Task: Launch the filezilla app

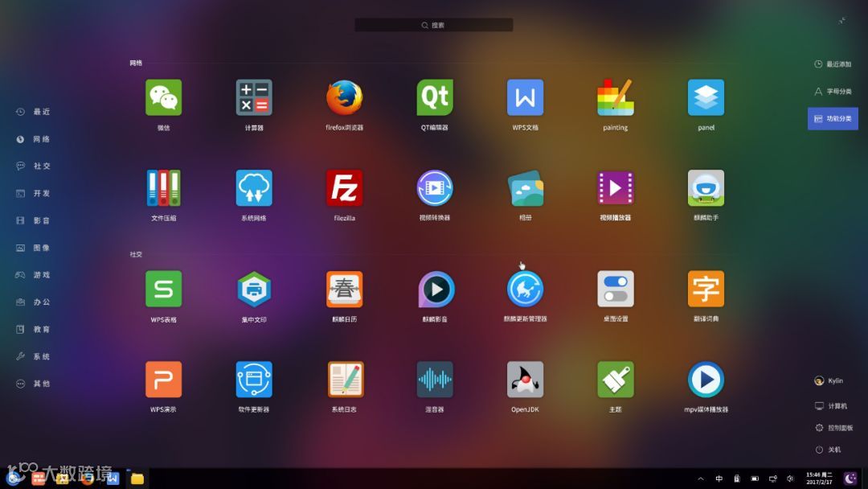Action: coord(344,187)
